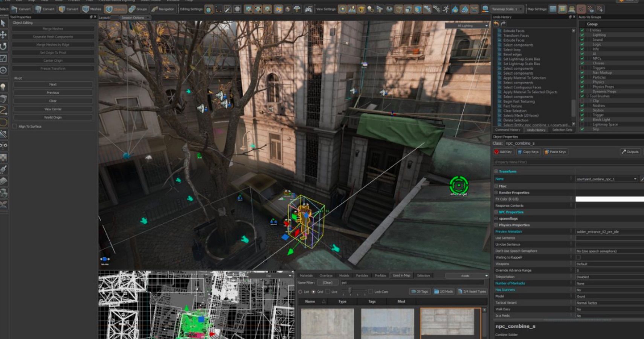Click the Undo arrow in Undo History

click(x=496, y=23)
